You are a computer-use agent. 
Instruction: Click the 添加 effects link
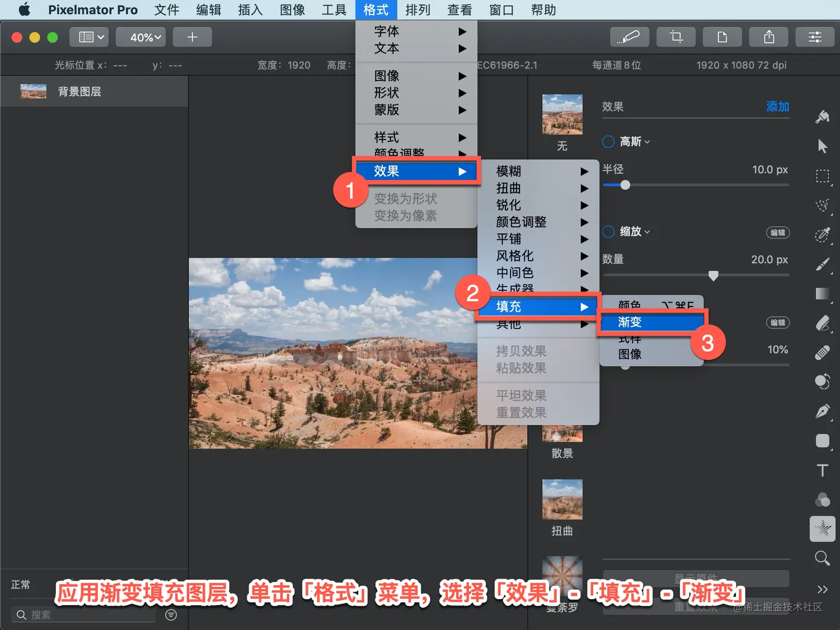(777, 107)
